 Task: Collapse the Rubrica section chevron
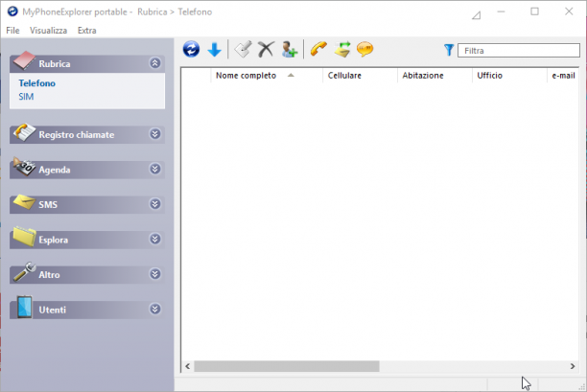pos(155,63)
